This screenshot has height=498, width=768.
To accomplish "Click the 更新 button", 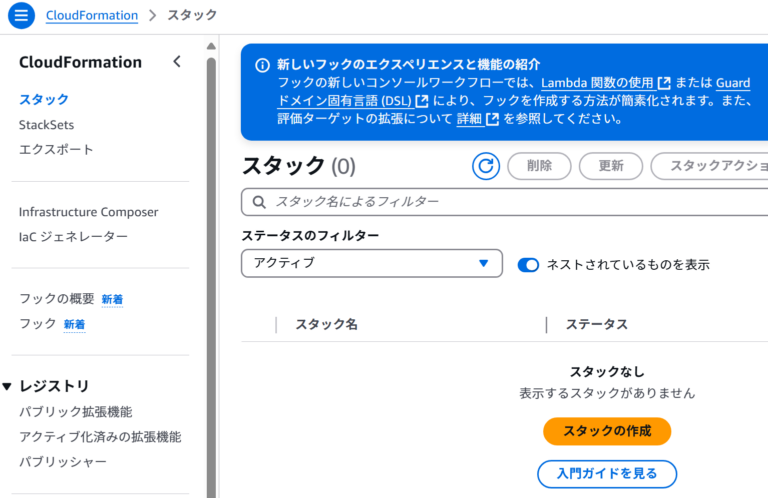I will [611, 166].
